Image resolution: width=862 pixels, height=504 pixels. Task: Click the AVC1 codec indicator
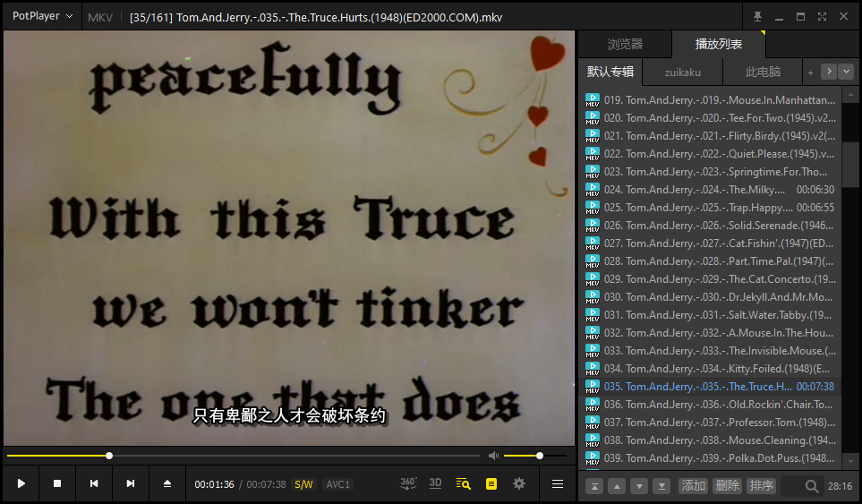tap(338, 484)
